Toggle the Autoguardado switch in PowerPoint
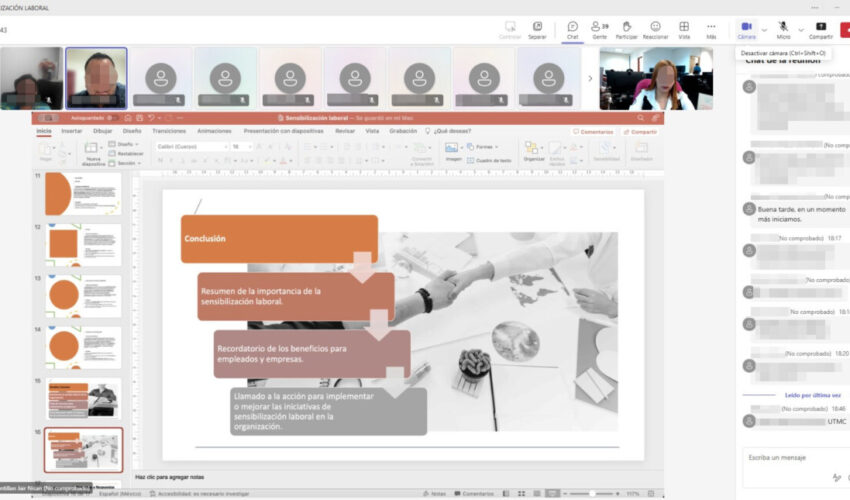This screenshot has height=500, width=850. 111,118
